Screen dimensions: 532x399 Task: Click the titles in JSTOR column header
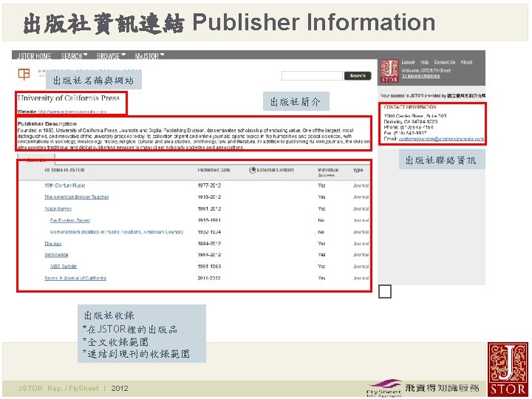64,170
